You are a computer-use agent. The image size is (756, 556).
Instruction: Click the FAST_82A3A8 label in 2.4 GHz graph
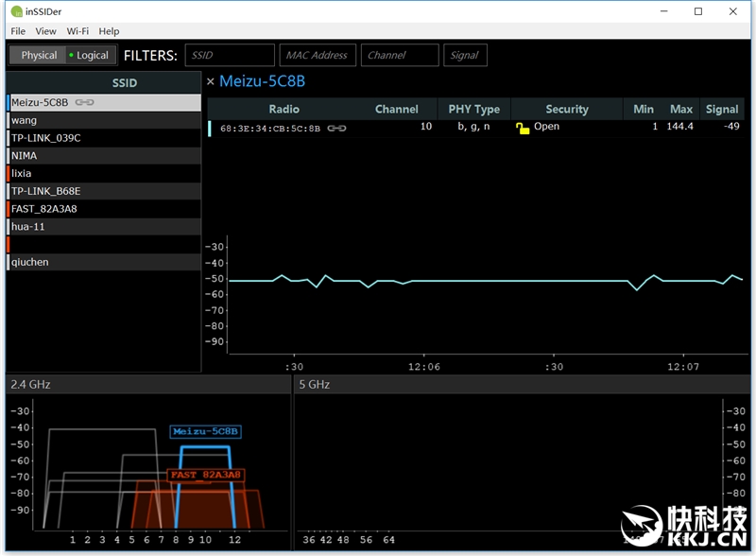[x=206, y=475]
